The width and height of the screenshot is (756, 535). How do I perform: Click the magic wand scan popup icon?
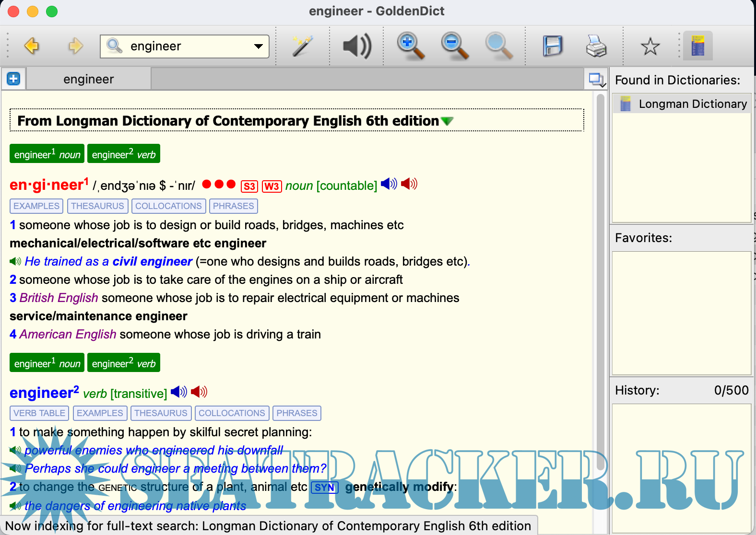click(x=303, y=46)
